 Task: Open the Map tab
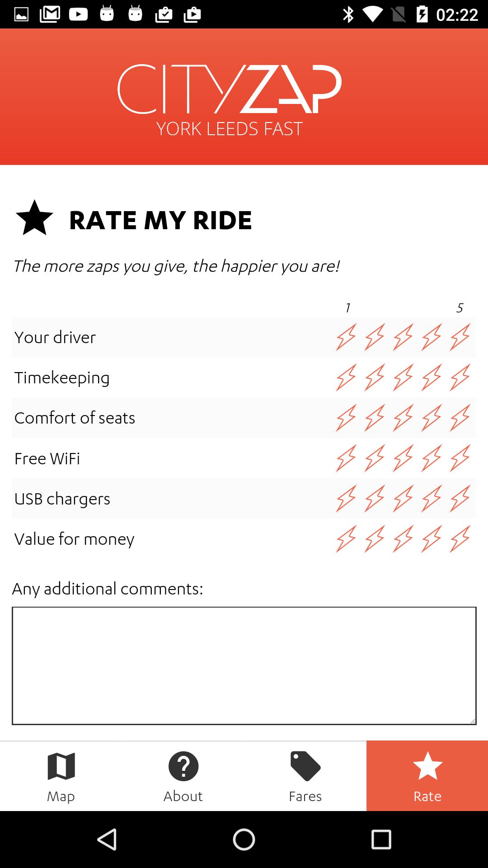point(61,776)
